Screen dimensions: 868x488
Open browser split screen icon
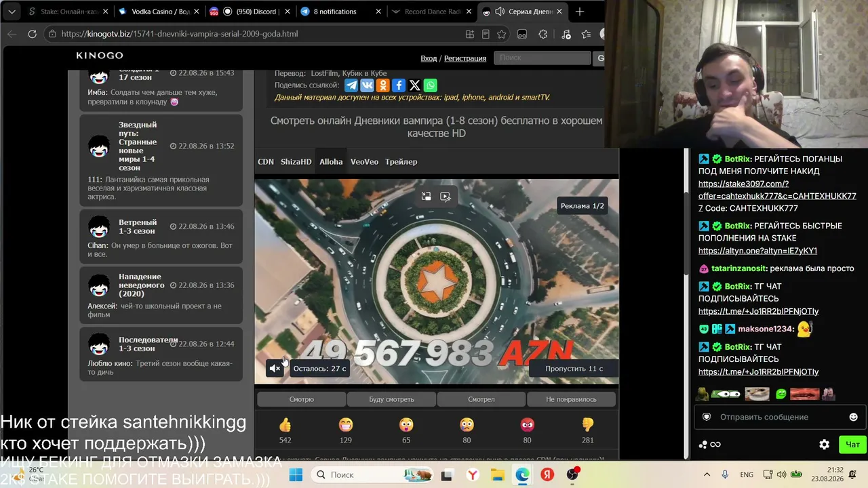tap(470, 34)
